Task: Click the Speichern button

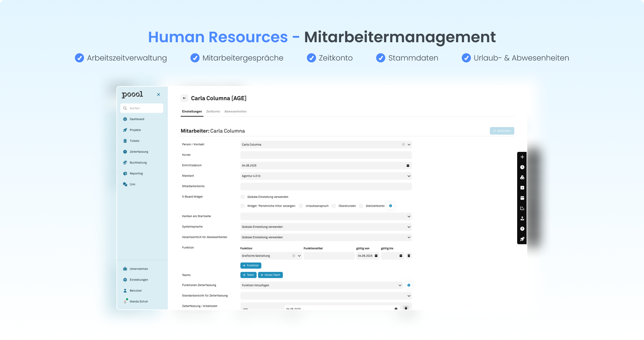Action: 502,131
